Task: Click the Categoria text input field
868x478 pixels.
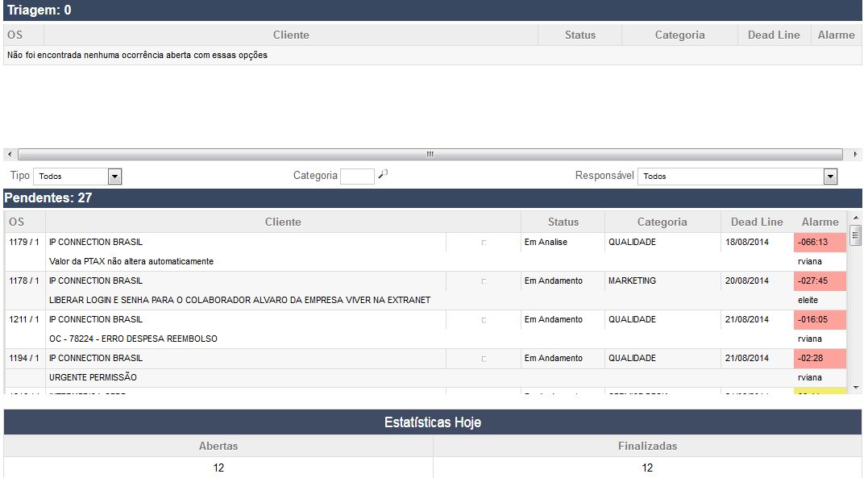Action: pyautogui.click(x=357, y=177)
